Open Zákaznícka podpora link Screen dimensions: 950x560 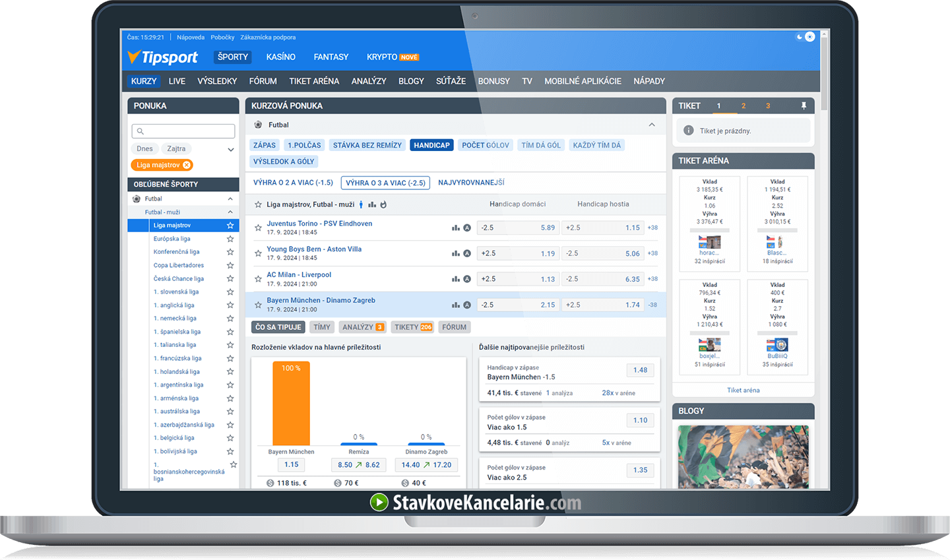click(268, 38)
